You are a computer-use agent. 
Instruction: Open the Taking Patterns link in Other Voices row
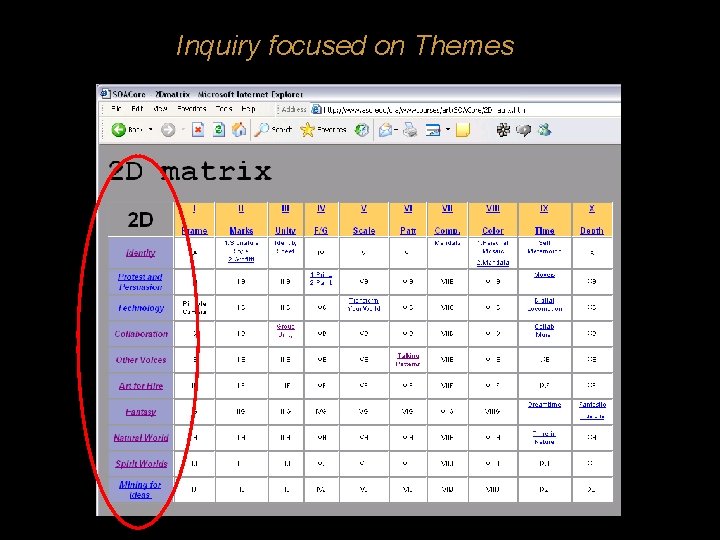pos(408,360)
